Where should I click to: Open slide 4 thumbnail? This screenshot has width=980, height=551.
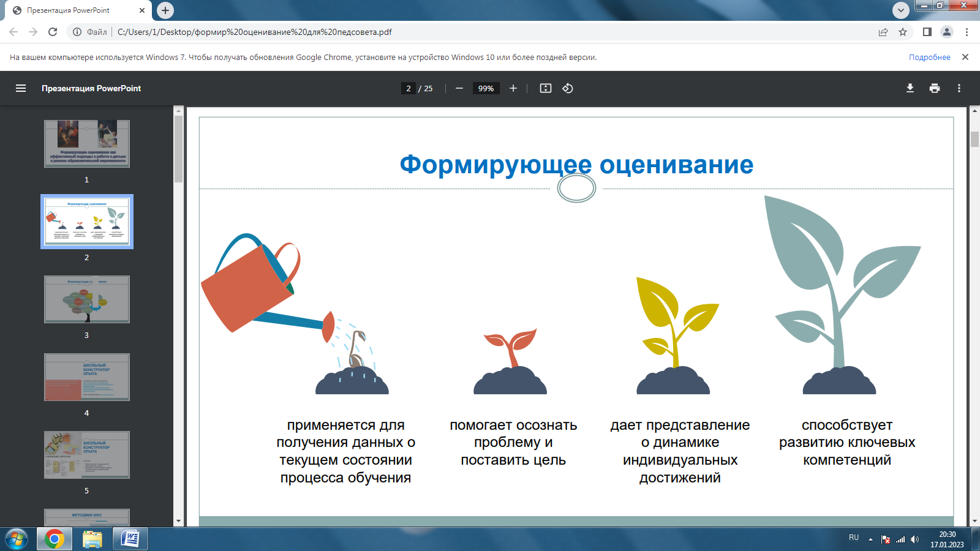[x=87, y=377]
